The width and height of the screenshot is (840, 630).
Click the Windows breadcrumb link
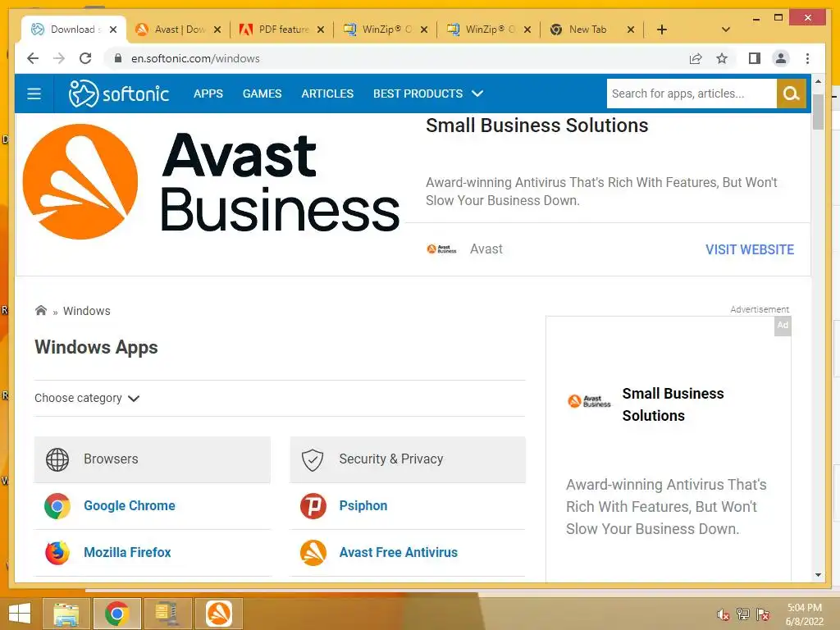87,311
